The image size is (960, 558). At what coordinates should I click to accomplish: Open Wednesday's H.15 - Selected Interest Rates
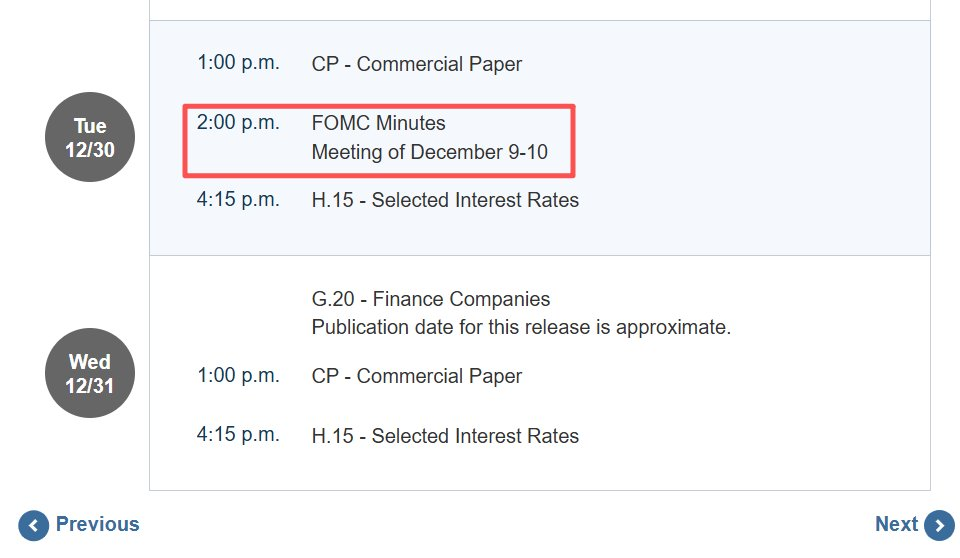tap(445, 436)
